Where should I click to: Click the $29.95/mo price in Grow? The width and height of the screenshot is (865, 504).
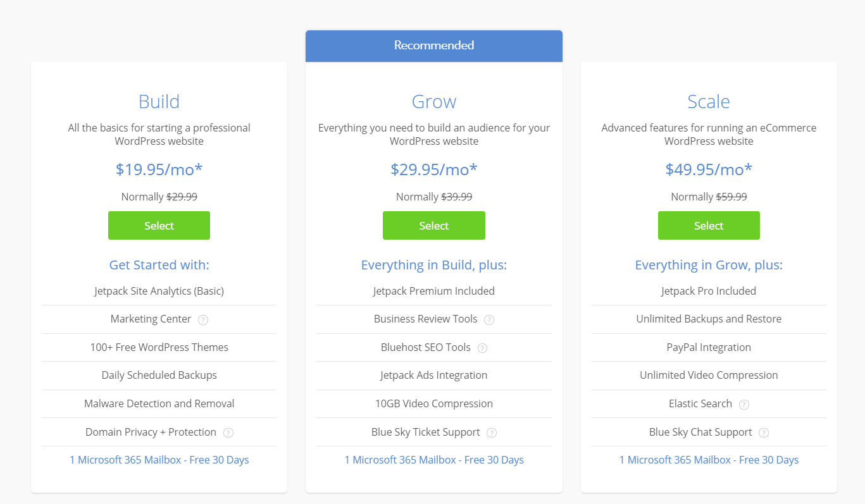pyautogui.click(x=433, y=169)
